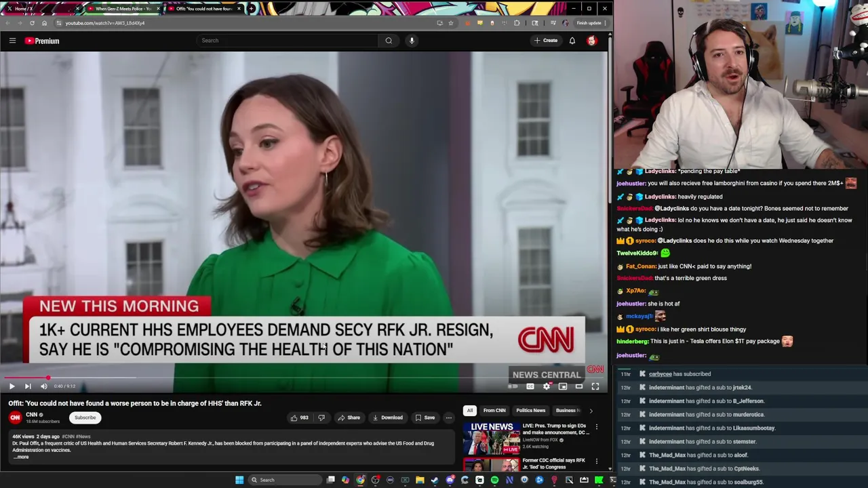This screenshot has width=868, height=488.
Task: Go back in browser history
Action: [x=7, y=23]
